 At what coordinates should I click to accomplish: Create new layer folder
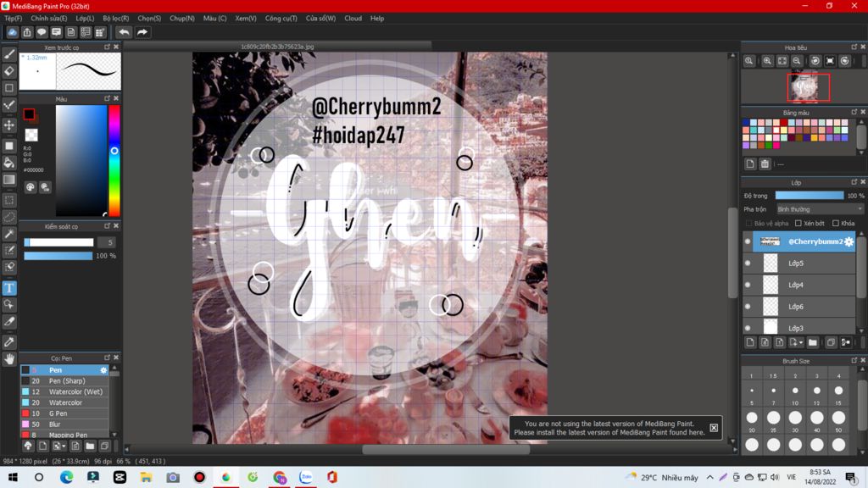(813, 342)
